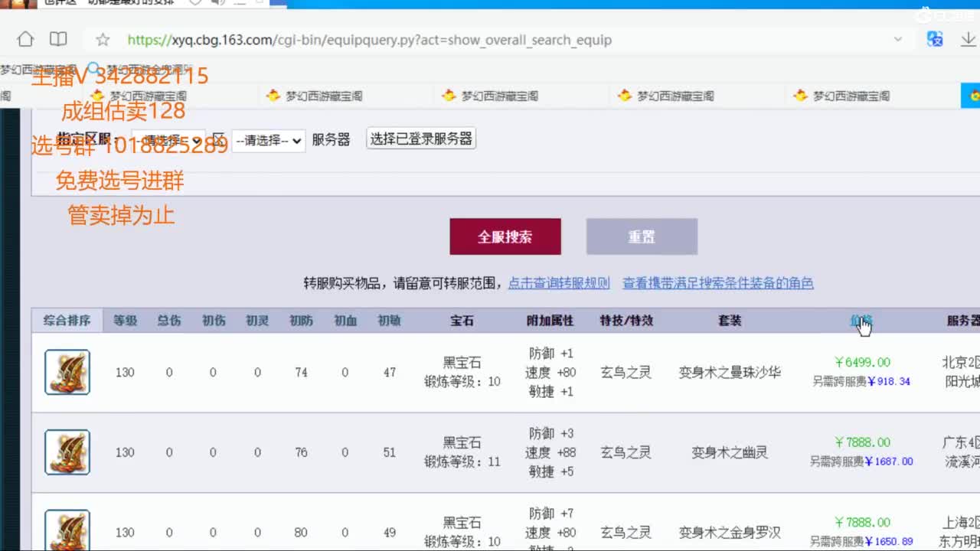Click cross-server fee ￥1687.00
980x551 pixels.
(889, 461)
